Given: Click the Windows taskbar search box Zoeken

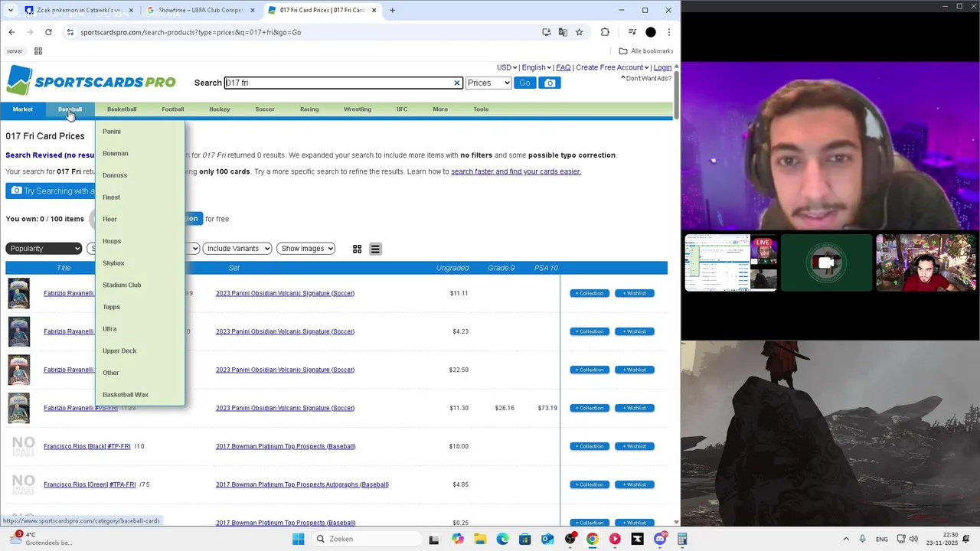Looking at the screenshot, I should tap(366, 539).
